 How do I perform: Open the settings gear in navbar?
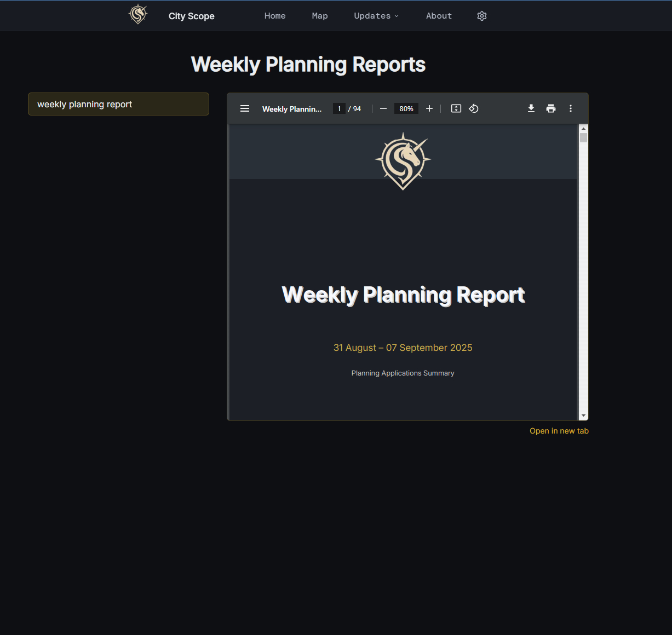482,16
